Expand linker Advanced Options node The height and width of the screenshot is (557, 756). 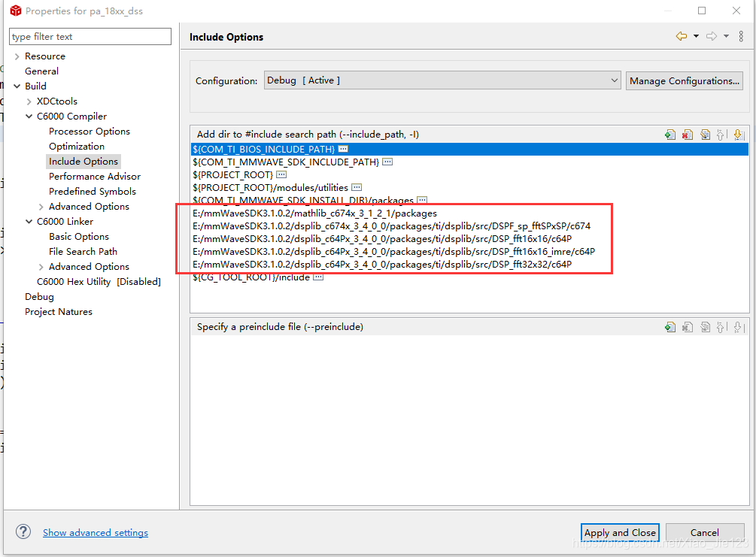coord(41,267)
